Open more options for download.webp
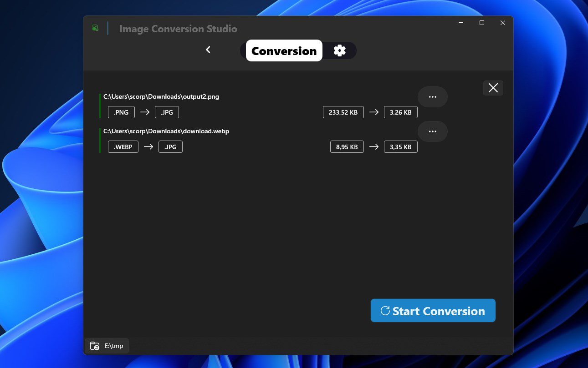Screen dimensions: 588x368 (433, 131)
